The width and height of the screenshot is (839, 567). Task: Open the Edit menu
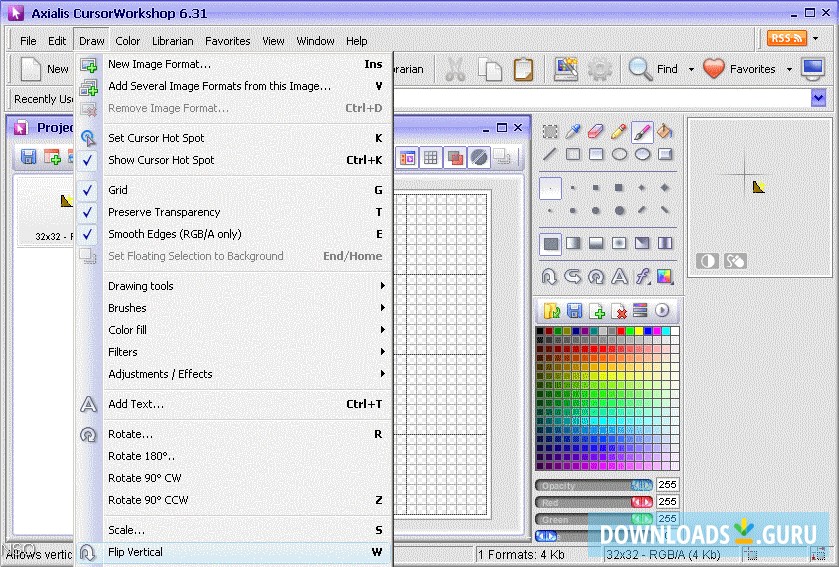[x=57, y=41]
